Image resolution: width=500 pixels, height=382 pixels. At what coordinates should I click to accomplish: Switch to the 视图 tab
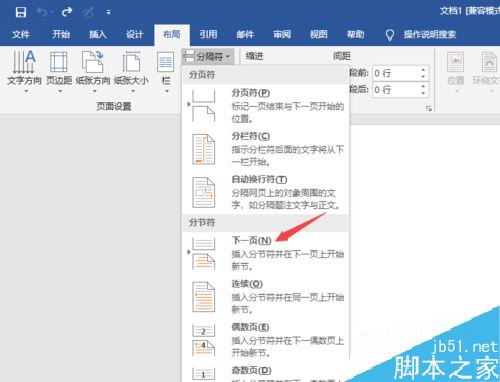(319, 34)
